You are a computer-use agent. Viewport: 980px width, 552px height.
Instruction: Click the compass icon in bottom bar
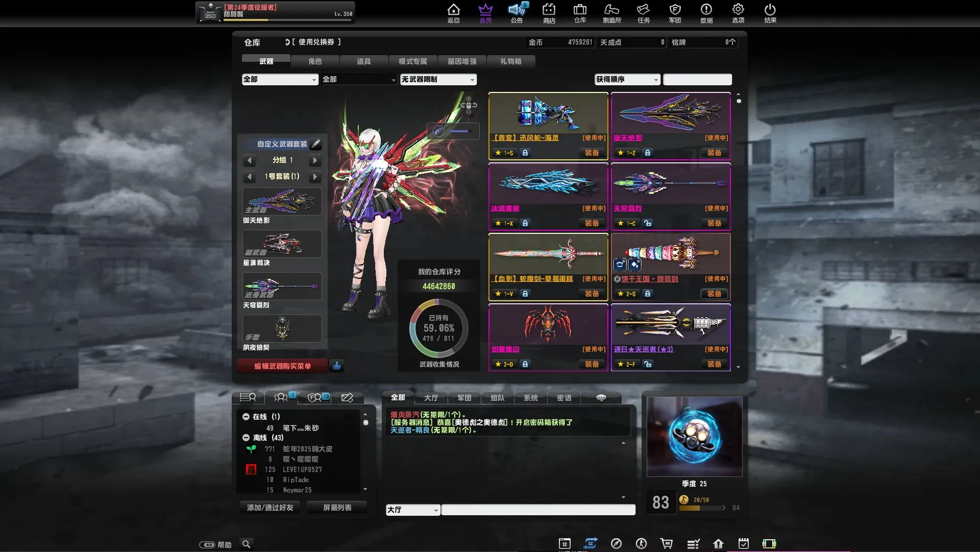616,543
